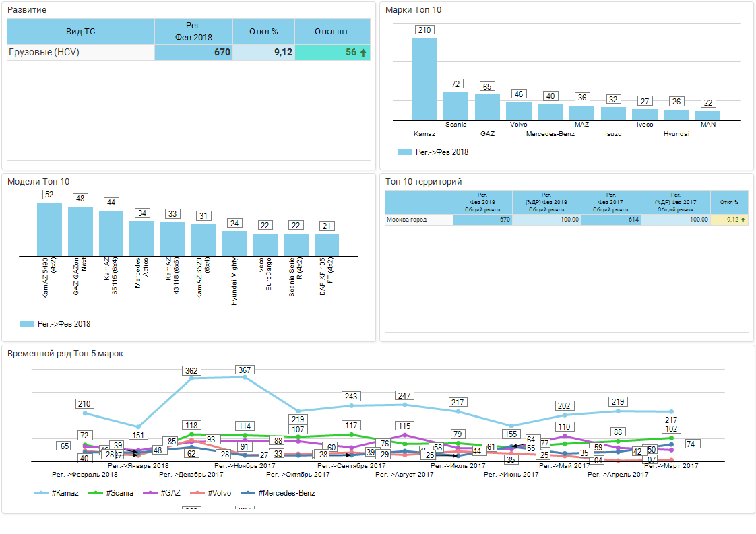Toggle the #Scania legend series
The width and height of the screenshot is (756, 534).
(x=111, y=492)
